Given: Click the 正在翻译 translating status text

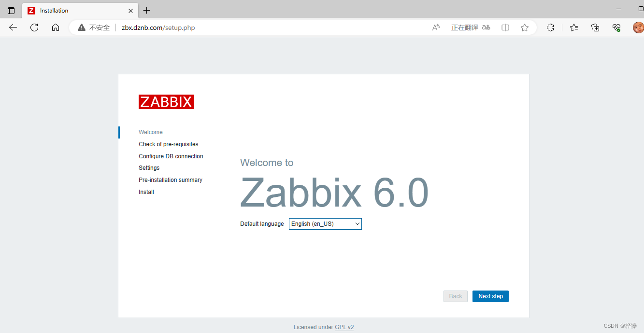Looking at the screenshot, I should point(465,28).
